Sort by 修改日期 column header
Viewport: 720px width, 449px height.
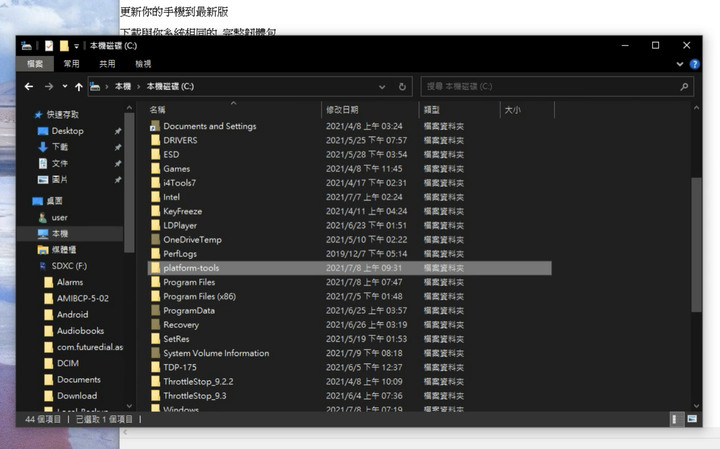tap(343, 110)
